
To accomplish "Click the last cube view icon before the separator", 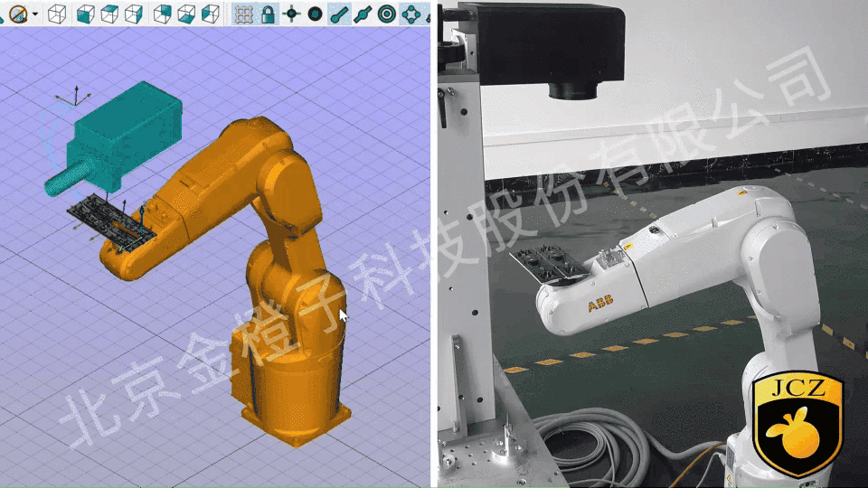I will (209, 14).
